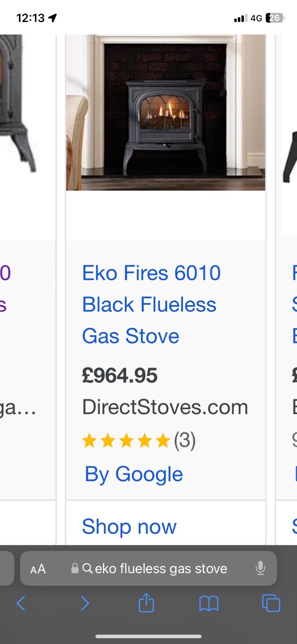Viewport: 297px width, 644px height.
Task: Open the Bookmarks icon
Action: point(208,603)
